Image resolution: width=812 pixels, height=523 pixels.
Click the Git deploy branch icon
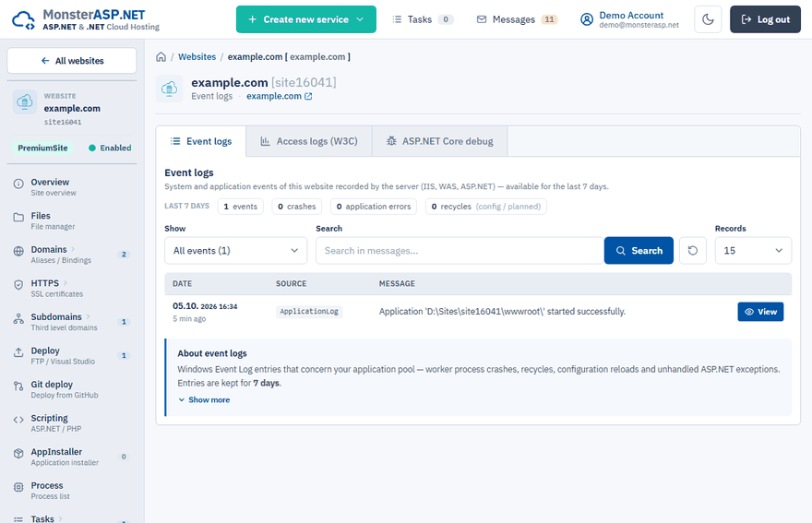click(x=18, y=386)
